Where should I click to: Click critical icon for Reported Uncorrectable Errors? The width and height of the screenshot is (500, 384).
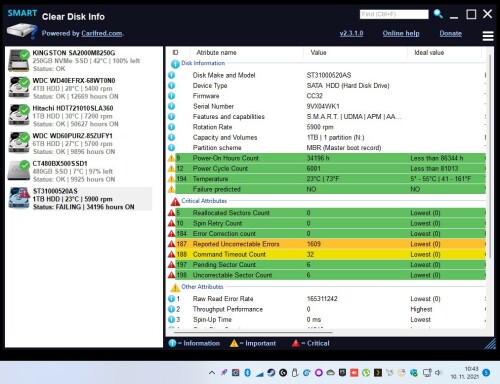(x=171, y=244)
